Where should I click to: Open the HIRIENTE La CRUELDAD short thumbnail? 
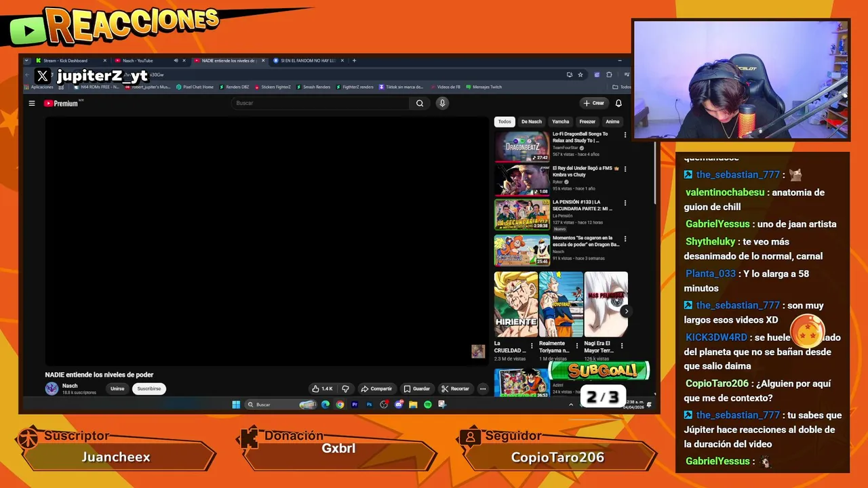[515, 304]
